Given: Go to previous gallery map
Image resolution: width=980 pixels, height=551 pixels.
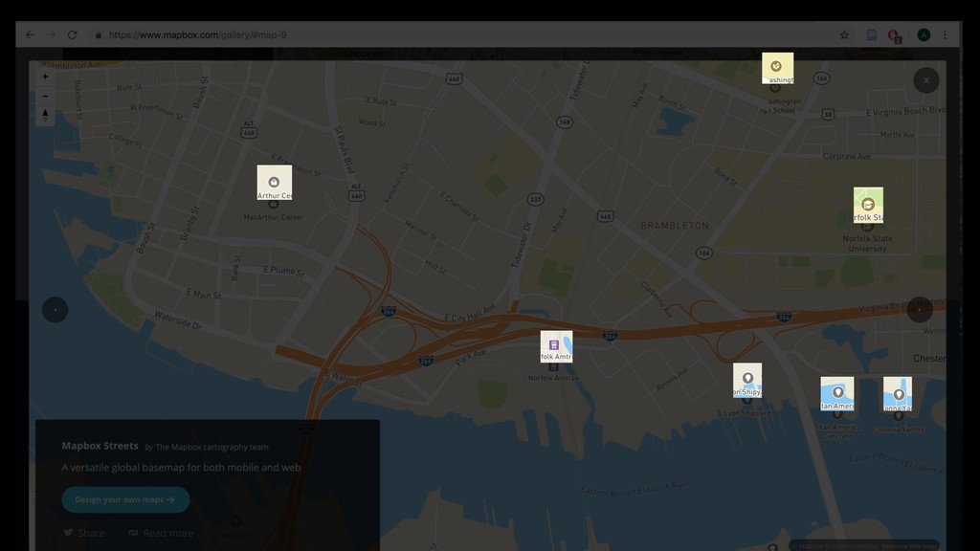Looking at the screenshot, I should point(55,309).
